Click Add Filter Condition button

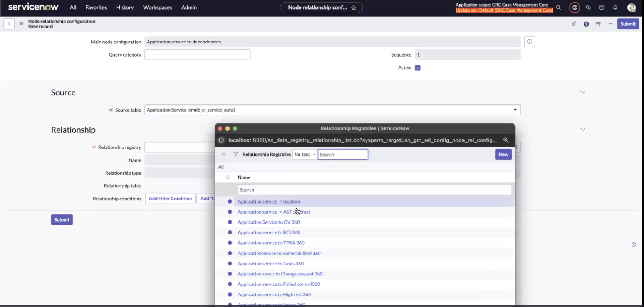click(170, 199)
